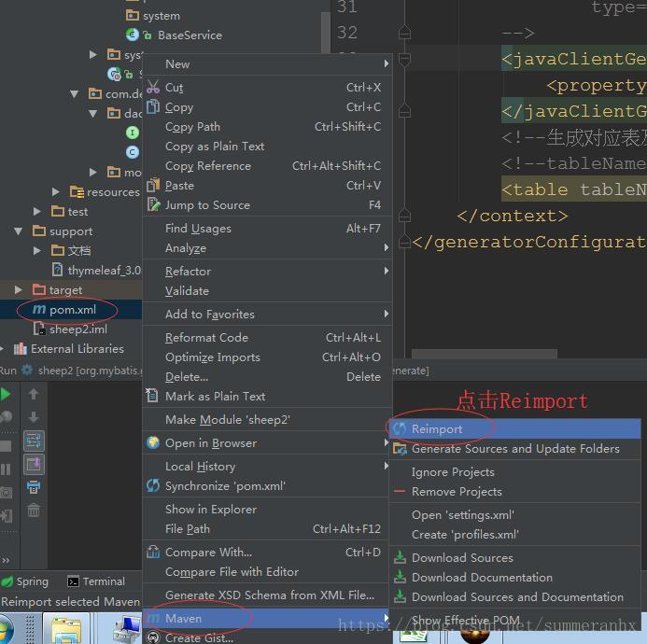Screen dimensions: 647x644
Task: Click the Synchronize 'pom.xml' refresh icon
Action: [153, 485]
